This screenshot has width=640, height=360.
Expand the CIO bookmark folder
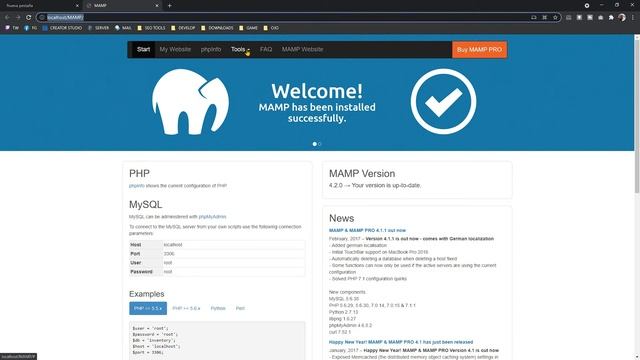click(271, 28)
